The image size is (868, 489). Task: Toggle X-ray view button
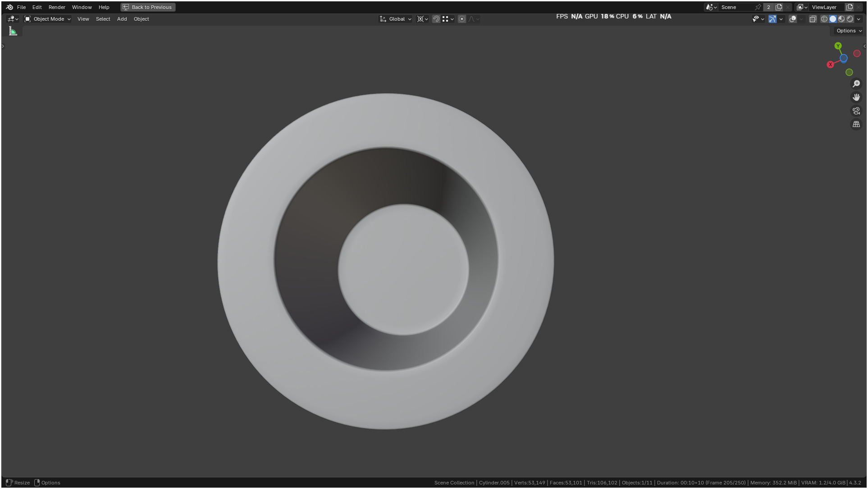pos(813,19)
